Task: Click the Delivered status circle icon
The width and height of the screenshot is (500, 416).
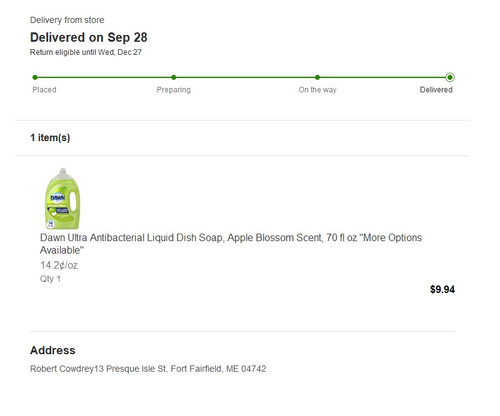Action: (x=450, y=77)
